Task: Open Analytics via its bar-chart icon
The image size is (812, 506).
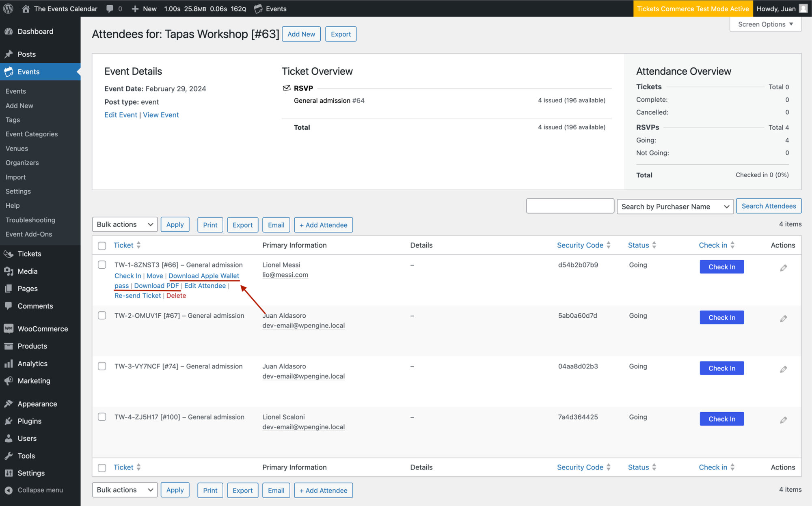Action: (9, 363)
